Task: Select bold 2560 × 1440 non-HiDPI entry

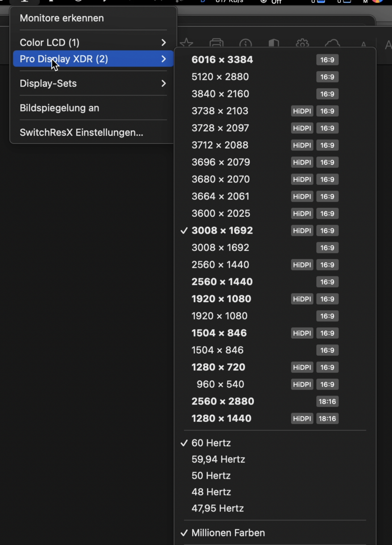Action: click(275, 282)
